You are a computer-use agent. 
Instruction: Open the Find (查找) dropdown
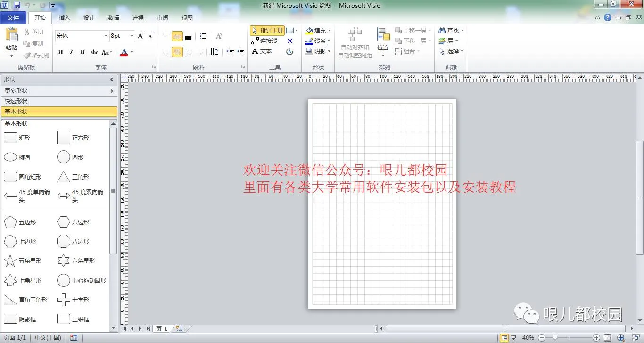451,31
